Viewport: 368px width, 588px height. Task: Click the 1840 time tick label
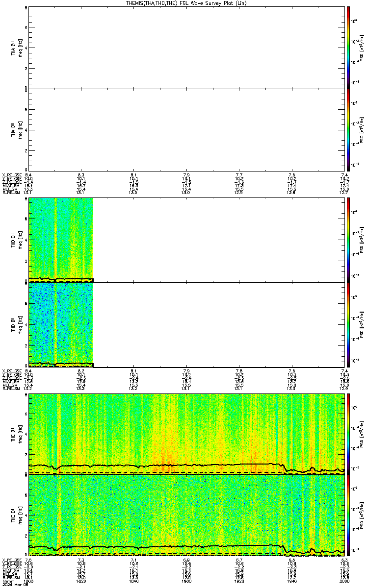tap(133, 581)
